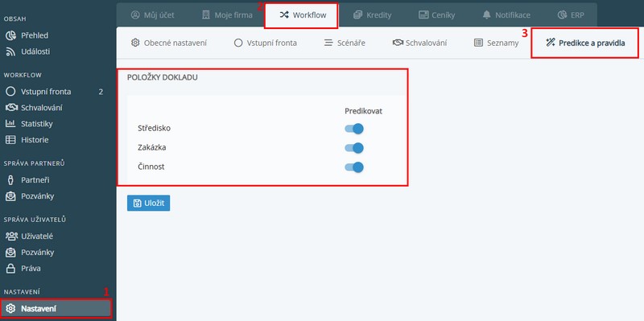This screenshot has height=321, width=644.
Task: Click the Historie table icon
Action: (10, 140)
